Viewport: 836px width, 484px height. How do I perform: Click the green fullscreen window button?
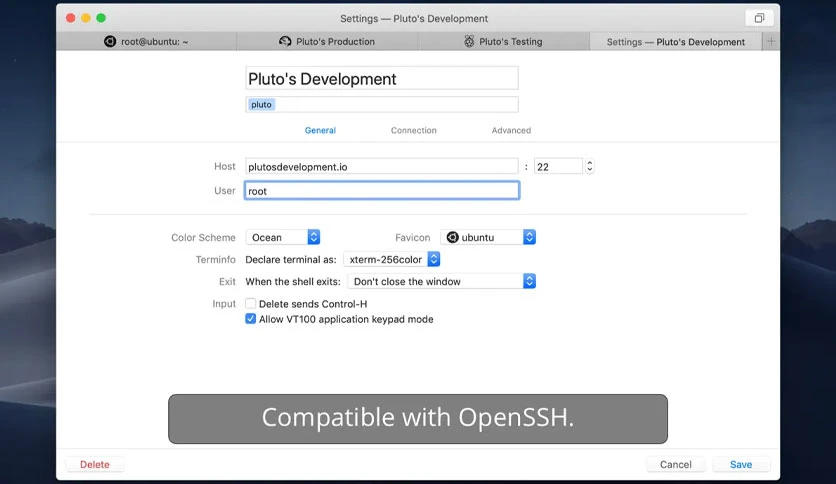click(101, 18)
